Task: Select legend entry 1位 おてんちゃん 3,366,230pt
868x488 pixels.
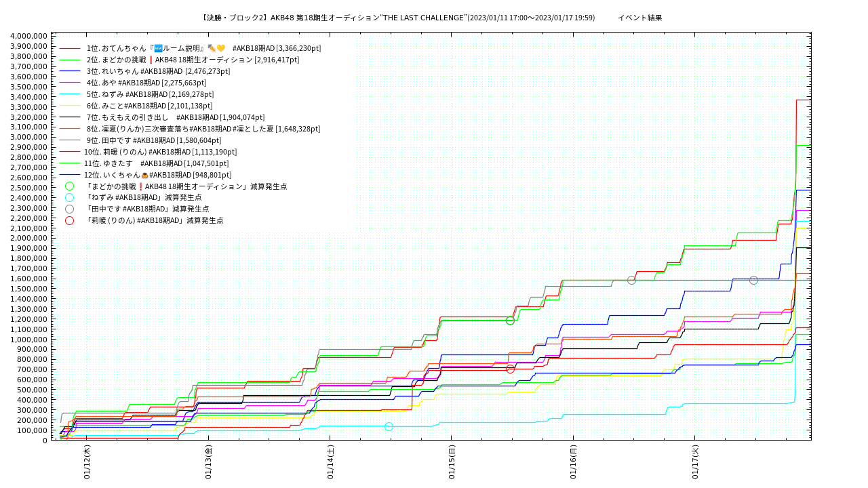Action: click(203, 48)
